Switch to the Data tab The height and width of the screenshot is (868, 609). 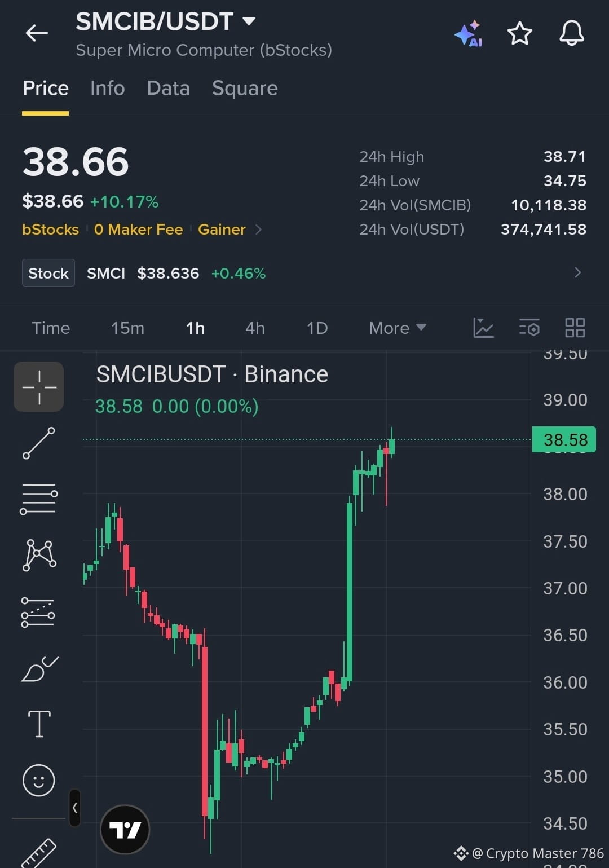pos(168,89)
